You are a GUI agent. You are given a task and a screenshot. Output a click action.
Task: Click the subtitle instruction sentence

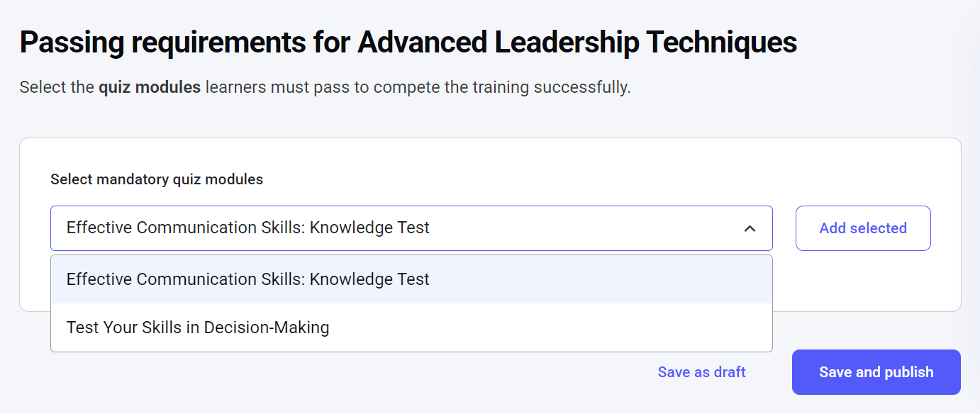tap(325, 88)
